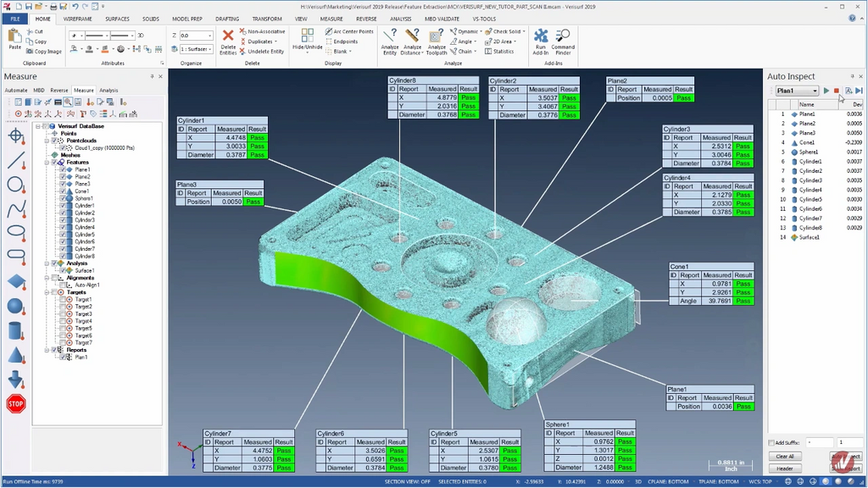
Task: Toggle the Cylinder1 feature checkbox
Action: pos(63,206)
